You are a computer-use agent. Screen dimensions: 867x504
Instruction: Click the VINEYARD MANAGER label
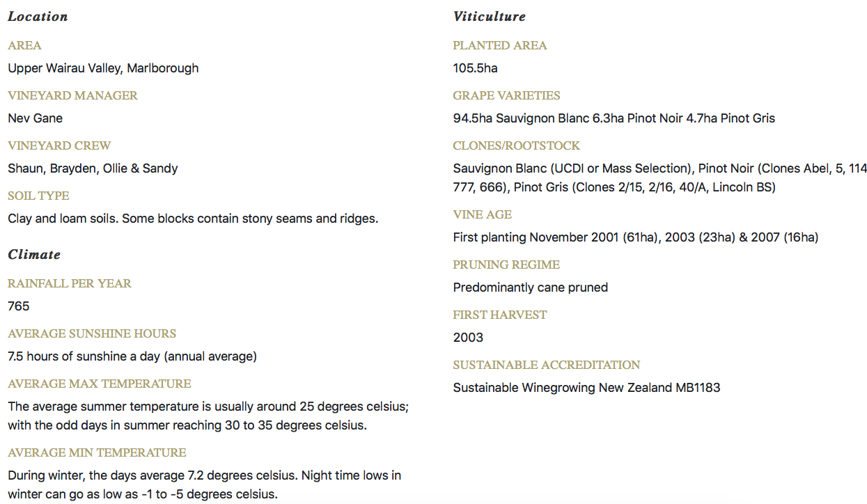click(72, 96)
